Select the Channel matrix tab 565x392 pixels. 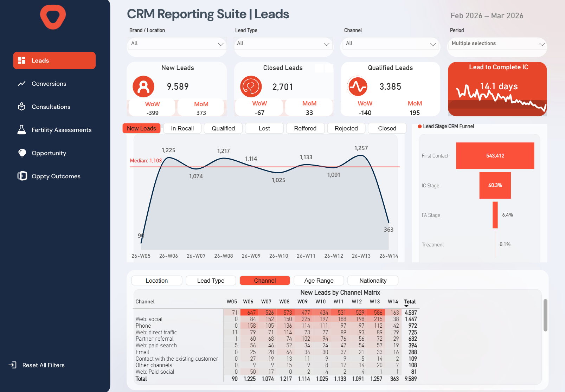(265, 281)
